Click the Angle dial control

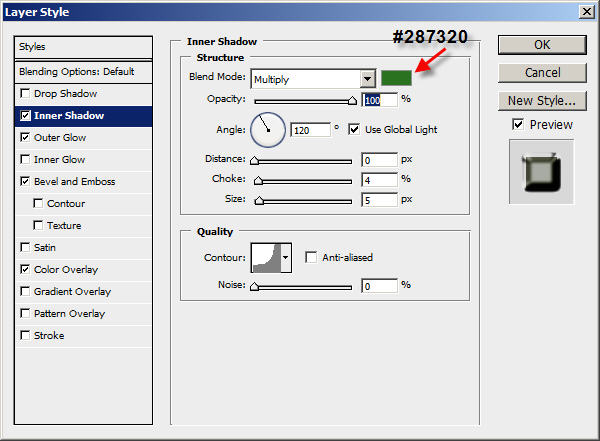tap(268, 130)
